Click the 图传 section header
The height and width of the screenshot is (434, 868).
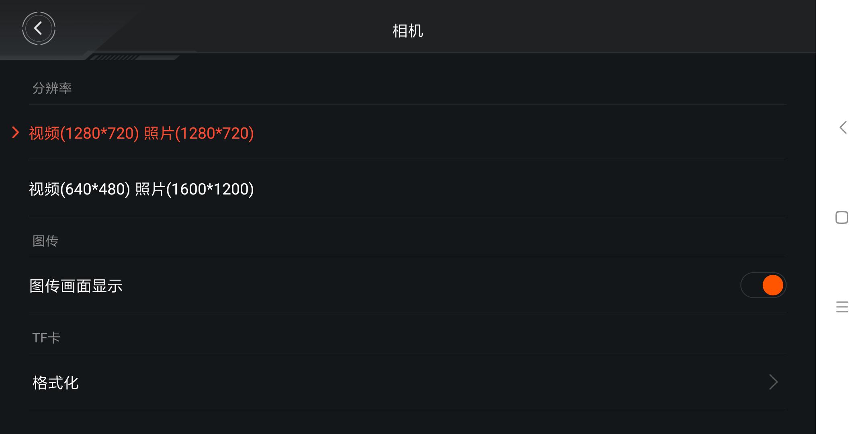tap(45, 241)
